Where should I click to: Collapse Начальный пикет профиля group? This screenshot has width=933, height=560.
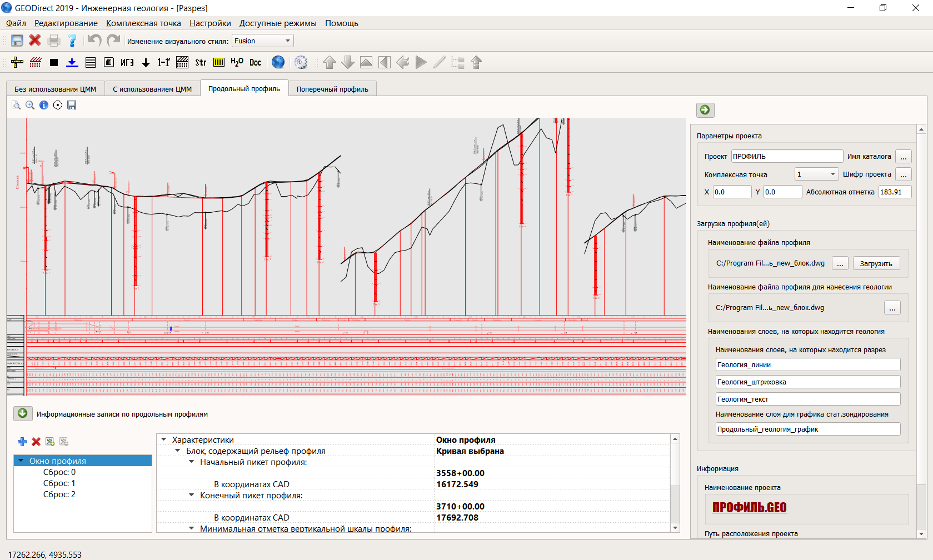click(x=192, y=462)
